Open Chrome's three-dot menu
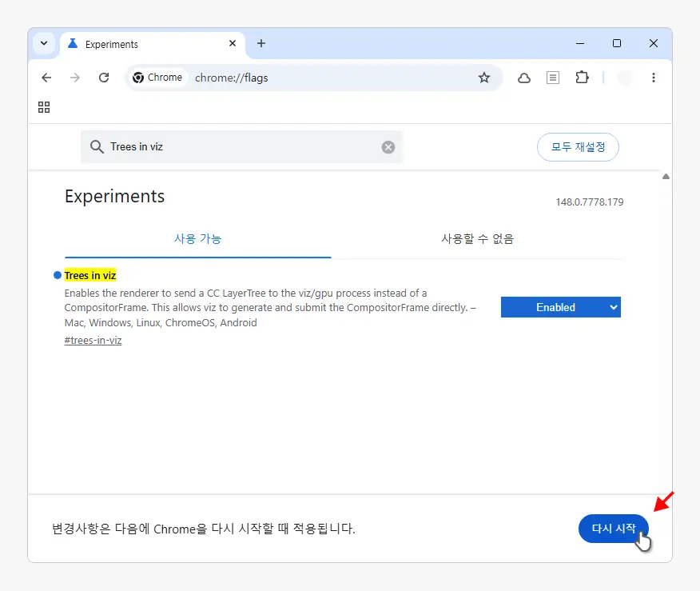The height and width of the screenshot is (591, 700). pyautogui.click(x=654, y=78)
